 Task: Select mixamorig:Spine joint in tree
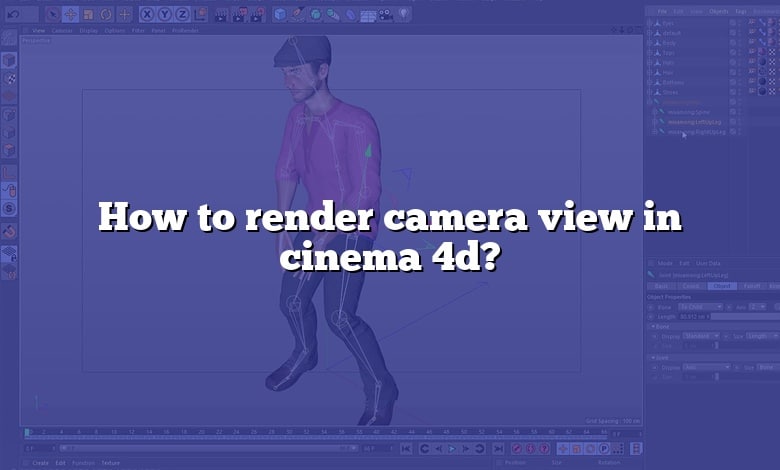(688, 112)
